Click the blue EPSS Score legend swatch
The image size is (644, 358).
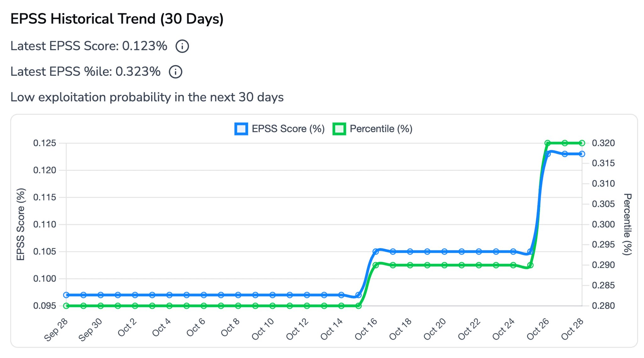coord(241,129)
